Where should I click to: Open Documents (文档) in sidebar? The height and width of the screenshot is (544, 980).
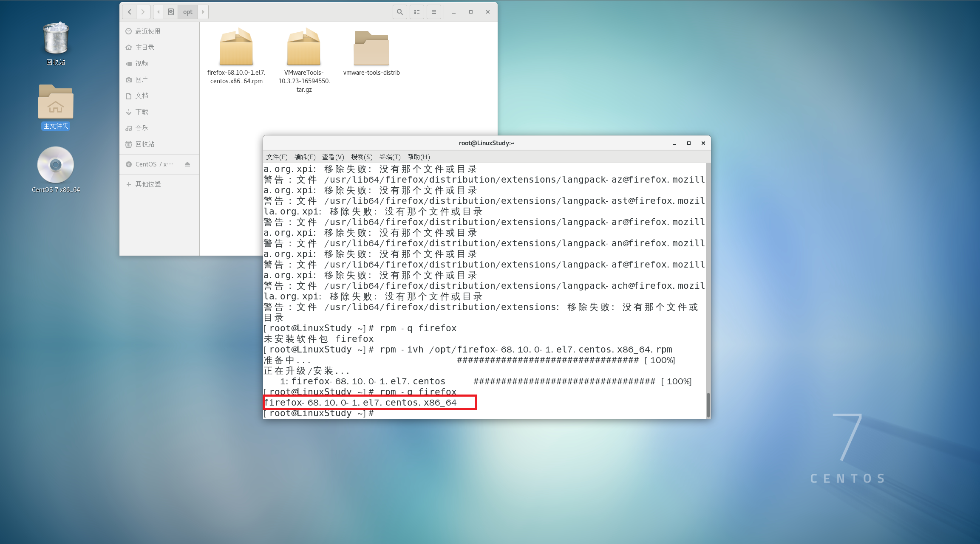pyautogui.click(x=159, y=96)
